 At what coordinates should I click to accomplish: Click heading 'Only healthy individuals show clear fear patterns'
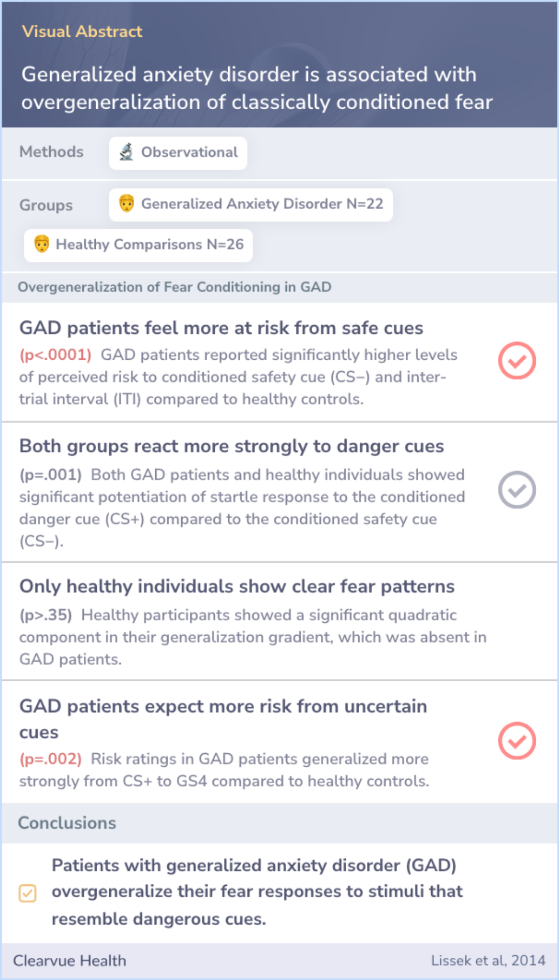pyautogui.click(x=237, y=586)
